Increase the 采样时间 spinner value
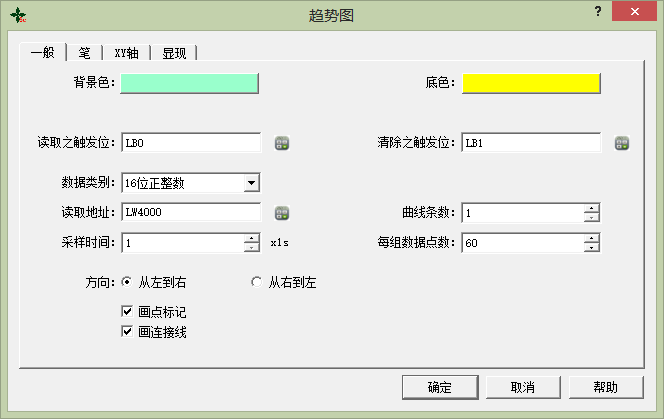Image resolution: width=664 pixels, height=419 pixels. [252, 238]
